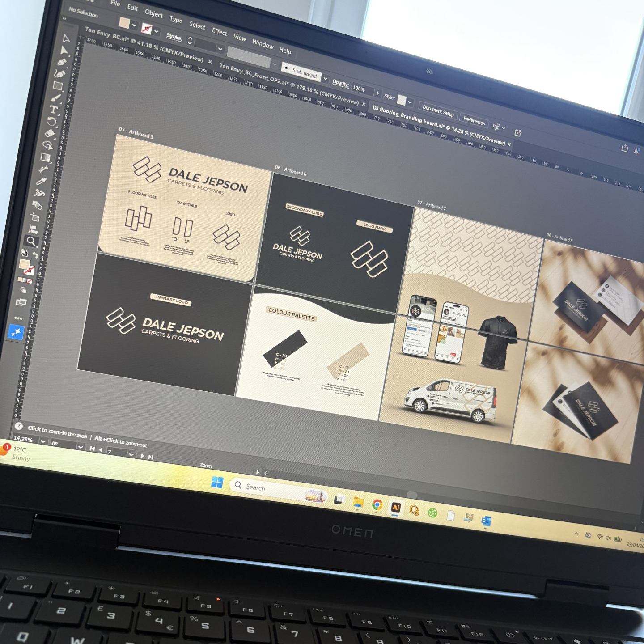
Task: Select the Eraser tool
Action: [50, 133]
